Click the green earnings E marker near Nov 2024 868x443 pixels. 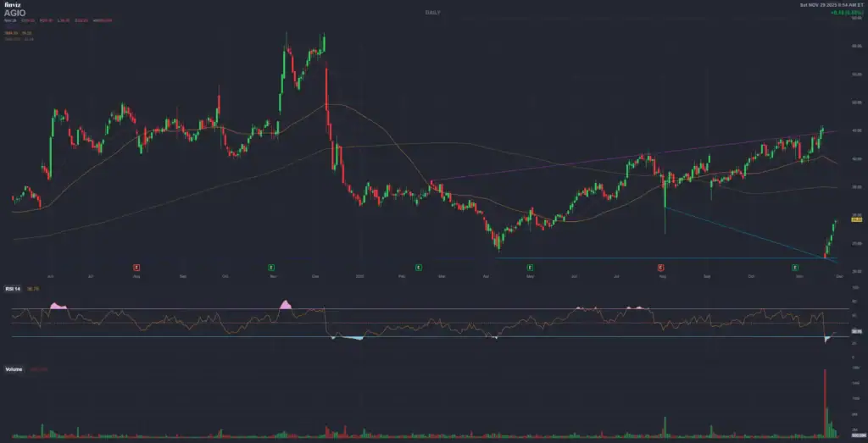[x=271, y=267]
